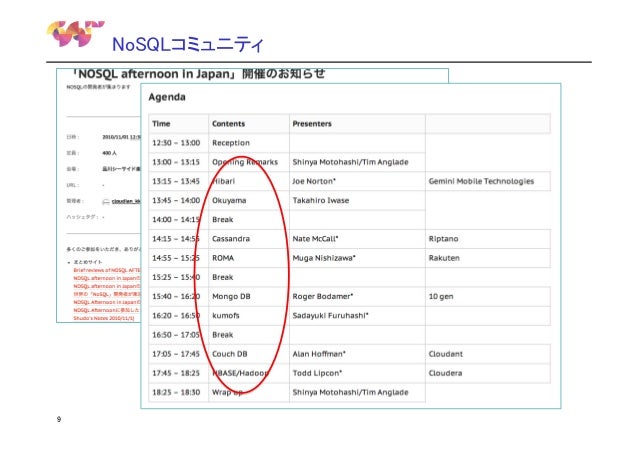638x451 pixels.
Task: Click 'HBASE/Hadoop' in the Contents column
Action: pos(240,373)
